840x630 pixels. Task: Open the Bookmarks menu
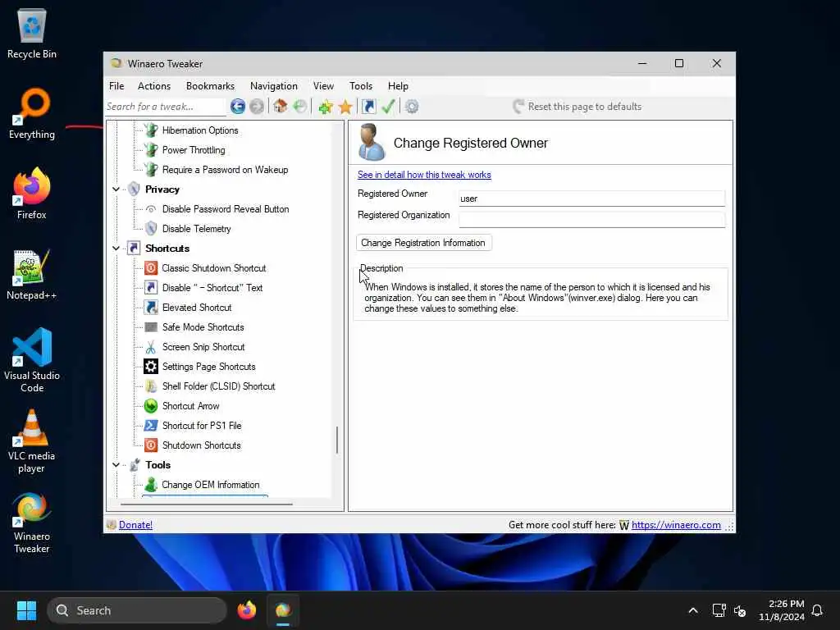(x=210, y=85)
